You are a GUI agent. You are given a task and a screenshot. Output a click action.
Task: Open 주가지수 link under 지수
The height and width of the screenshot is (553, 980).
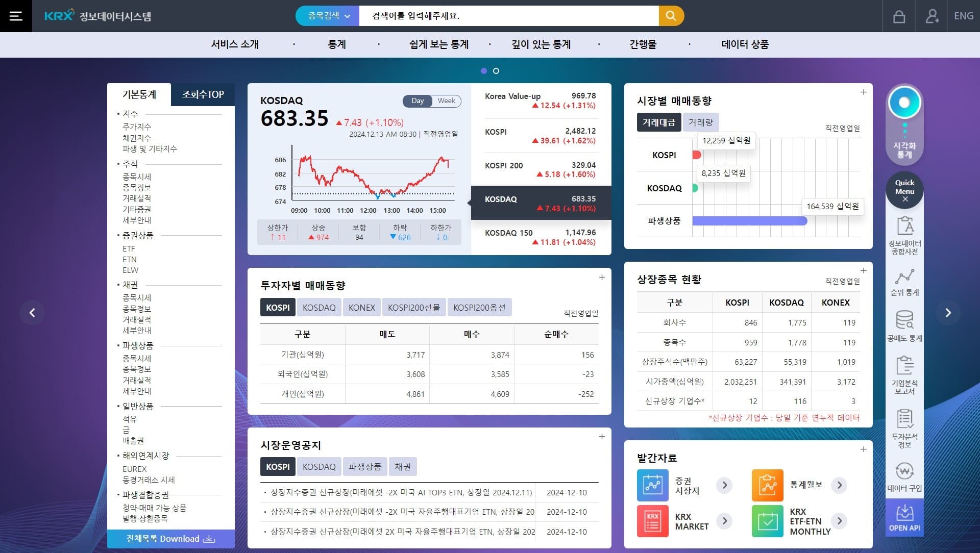click(x=137, y=127)
